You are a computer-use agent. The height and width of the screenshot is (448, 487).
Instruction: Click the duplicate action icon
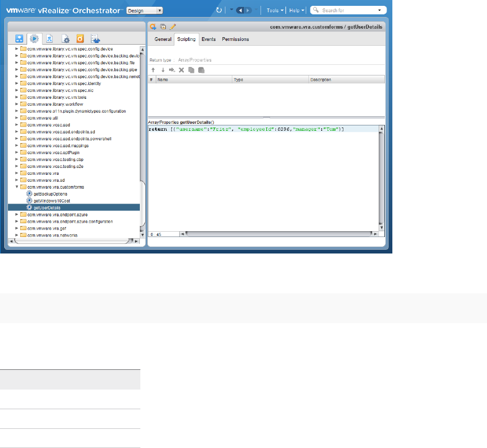[x=163, y=27]
